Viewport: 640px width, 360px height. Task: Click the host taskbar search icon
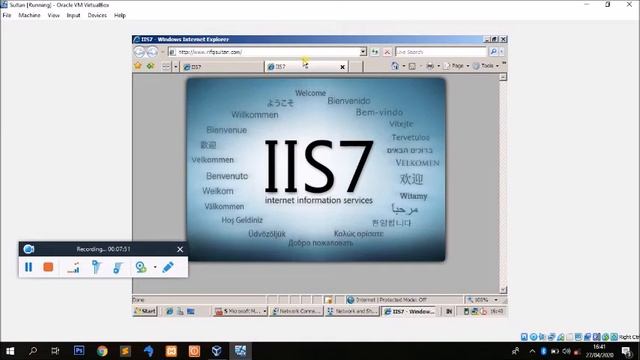click(x=33, y=351)
